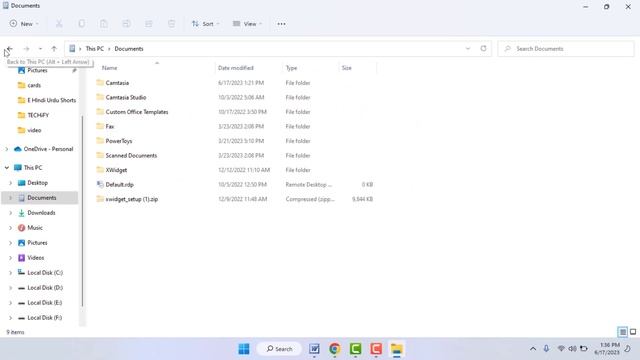Open Videos under This PC
The width and height of the screenshot is (640, 360).
click(36, 258)
